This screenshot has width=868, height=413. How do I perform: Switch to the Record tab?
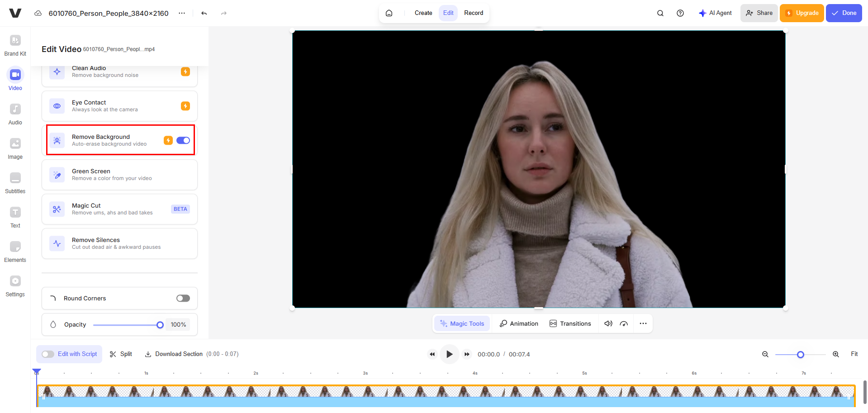click(474, 13)
